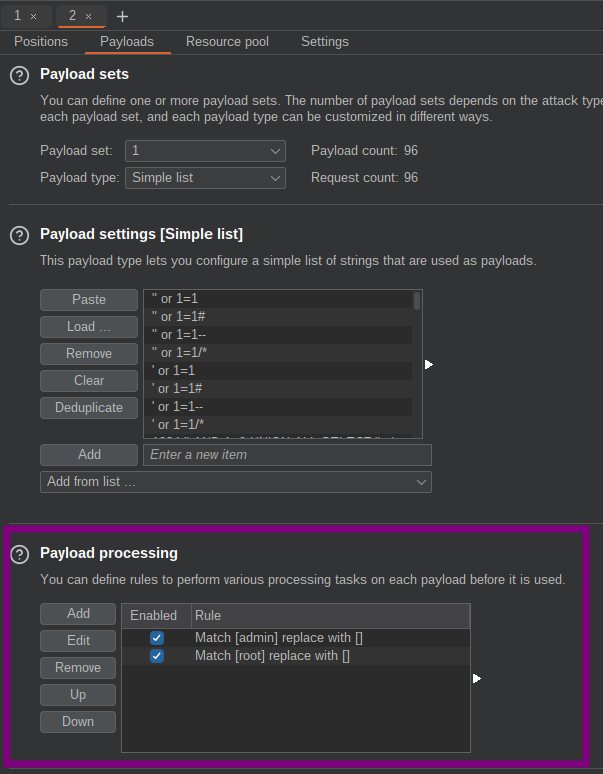The image size is (603, 774).
Task: Click the payload list scrollbar thumb
Action: (417, 301)
